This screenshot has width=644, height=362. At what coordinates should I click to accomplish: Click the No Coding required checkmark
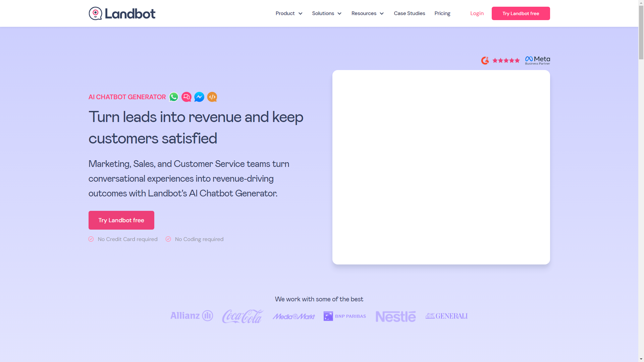[x=168, y=239]
